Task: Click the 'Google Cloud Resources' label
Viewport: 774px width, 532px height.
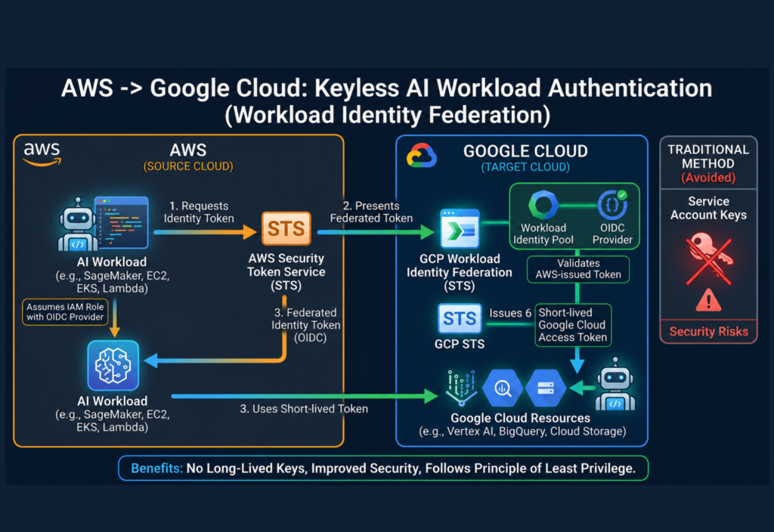Action: 520,418
